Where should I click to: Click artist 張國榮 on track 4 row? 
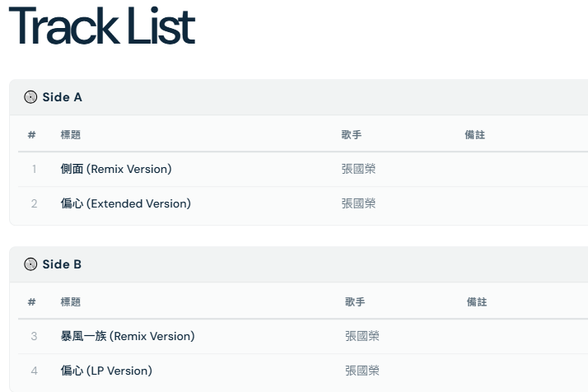pos(362,371)
